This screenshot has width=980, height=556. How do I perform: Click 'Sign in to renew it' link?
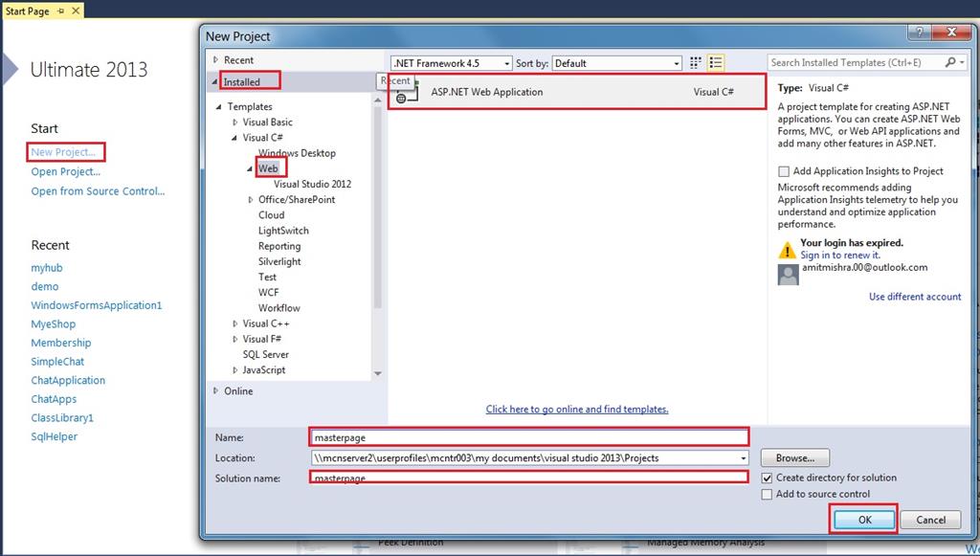pos(840,255)
